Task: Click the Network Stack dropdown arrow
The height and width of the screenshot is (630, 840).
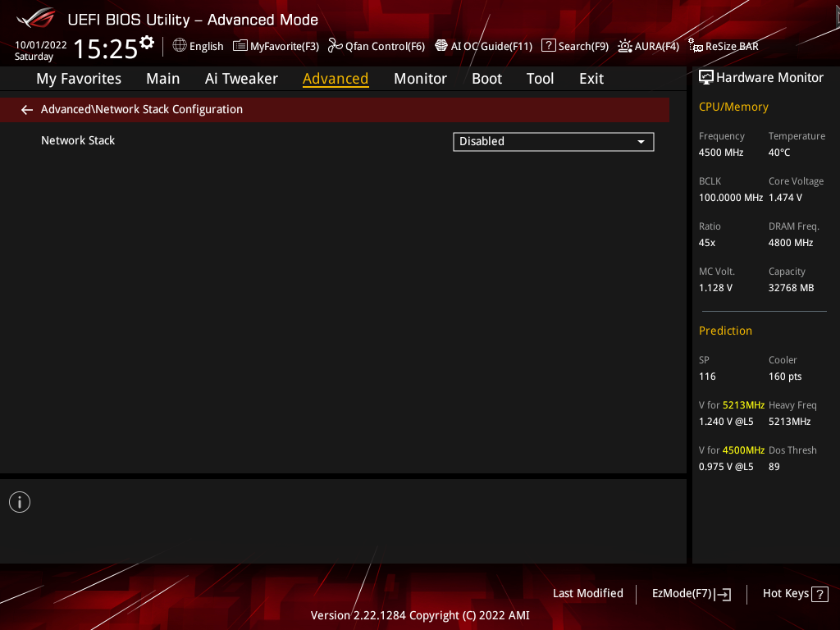Action: click(641, 142)
